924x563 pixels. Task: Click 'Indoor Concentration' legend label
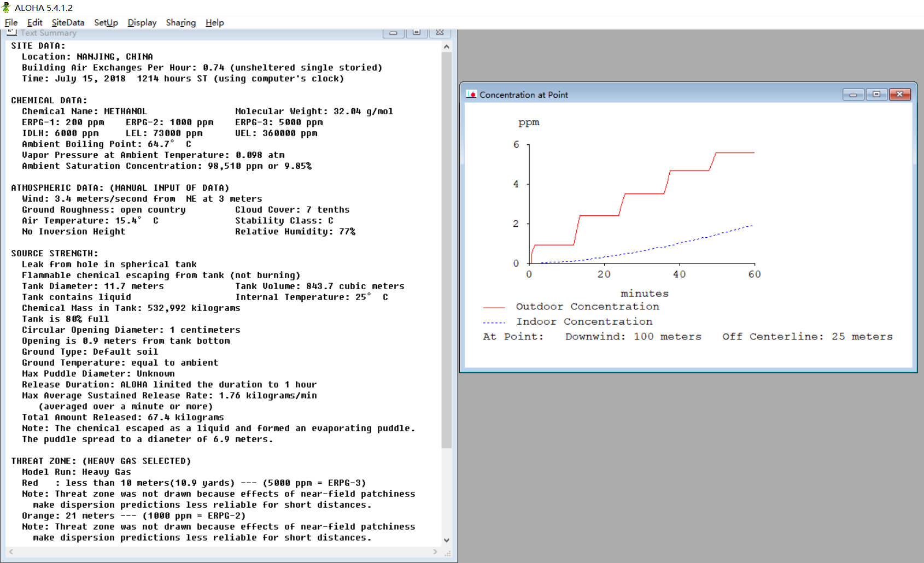pyautogui.click(x=584, y=322)
